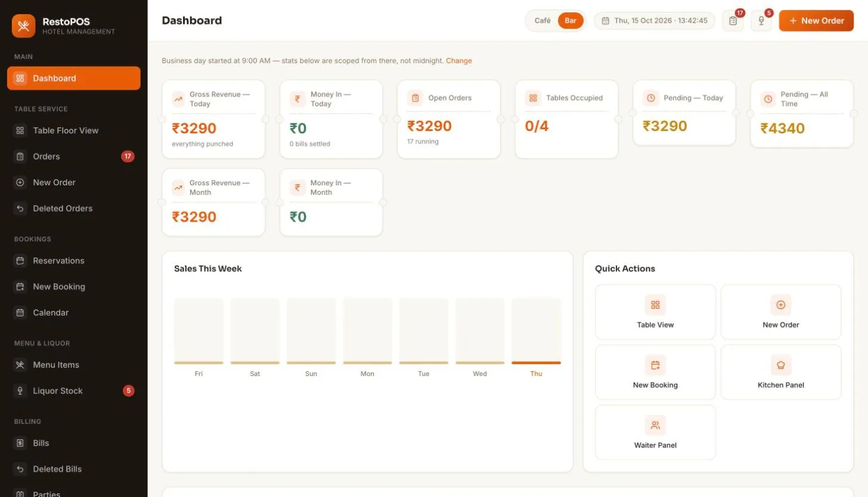Click the Table View quick action icon
The width and height of the screenshot is (868, 497).
655,305
